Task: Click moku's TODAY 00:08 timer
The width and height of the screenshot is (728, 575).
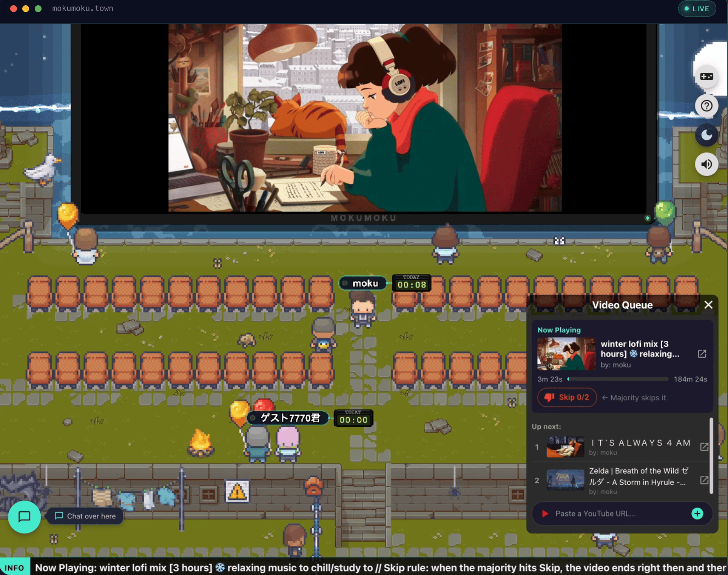Action: (x=412, y=283)
